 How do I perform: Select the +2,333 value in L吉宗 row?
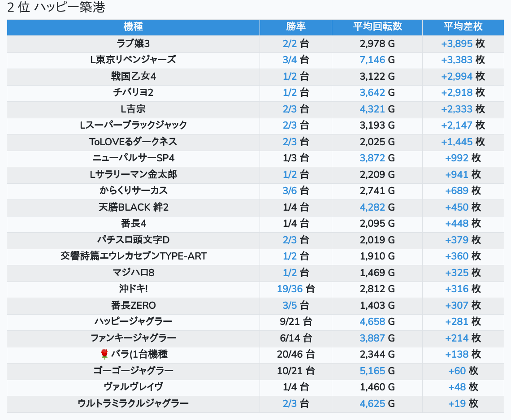pos(457,109)
